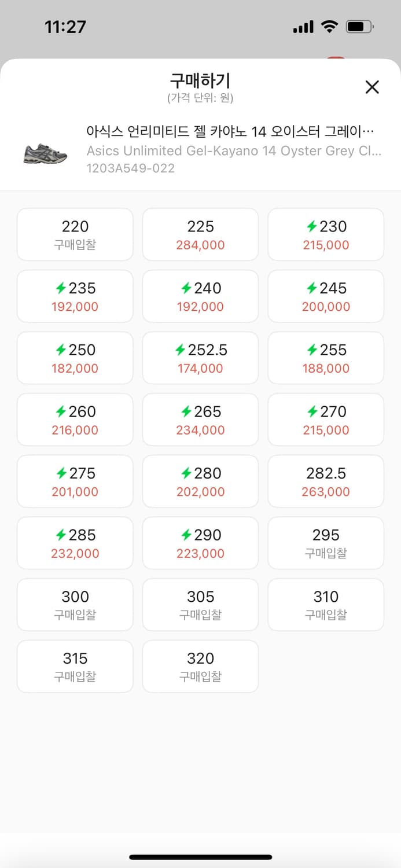Tap the Wi-Fi icon in the status bar
Image resolution: width=401 pixels, height=868 pixels.
(x=330, y=25)
